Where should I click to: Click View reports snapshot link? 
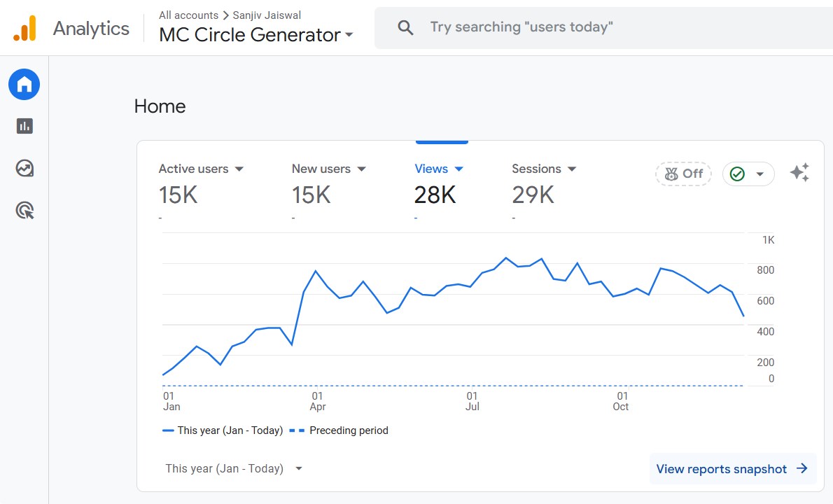point(733,469)
